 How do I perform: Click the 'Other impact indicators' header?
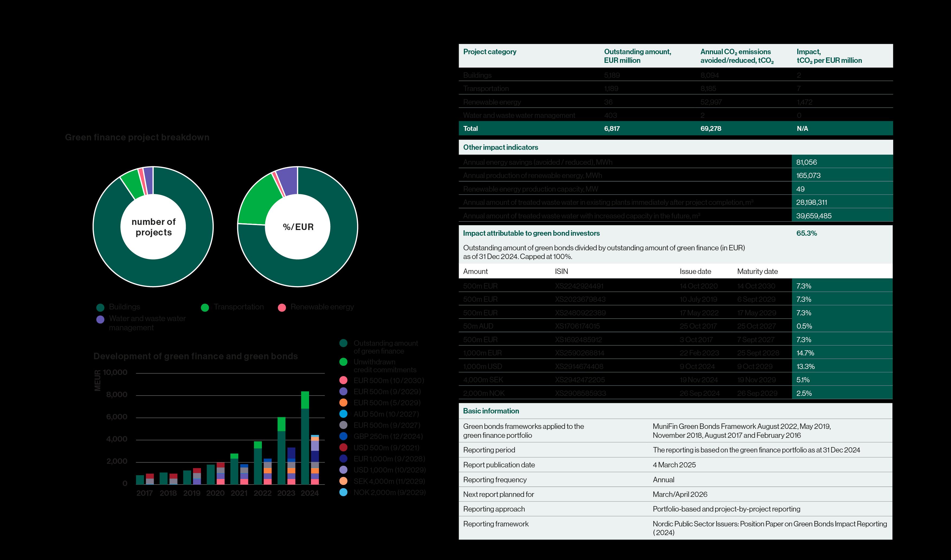coord(500,148)
